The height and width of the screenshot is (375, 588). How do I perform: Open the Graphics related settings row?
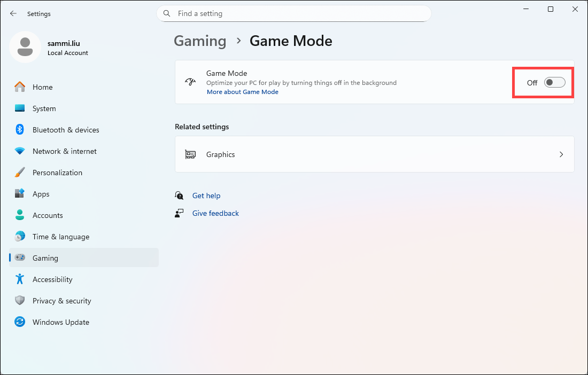click(x=374, y=154)
